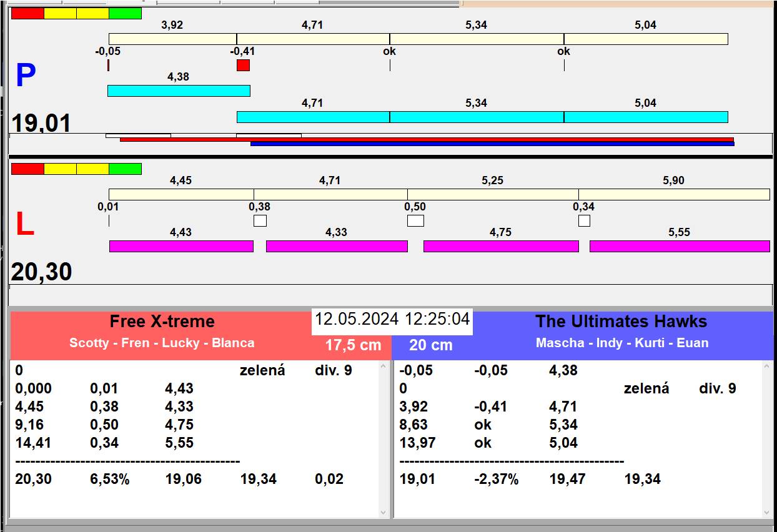This screenshot has height=532, width=777.
Task: Toggle the white box under 0,34
Action: pyautogui.click(x=584, y=220)
